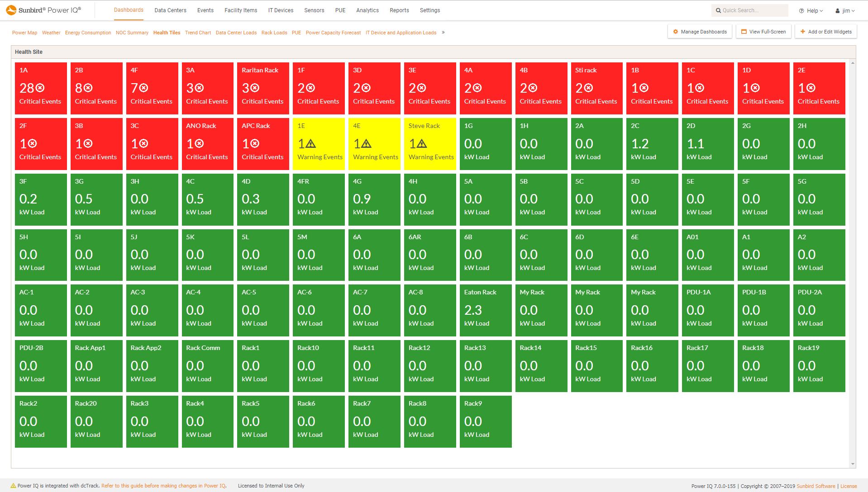The image size is (868, 492).
Task: Click the Sunbird Power IQ logo icon
Action: (11, 9)
